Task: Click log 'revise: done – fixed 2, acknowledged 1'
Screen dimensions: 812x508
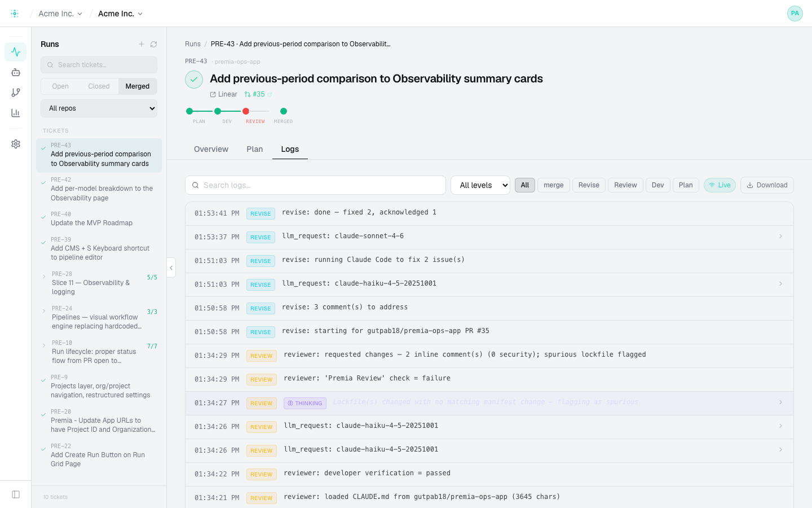Action: (x=489, y=213)
